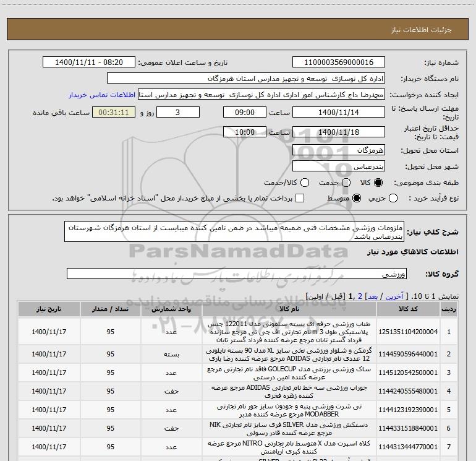Image resolution: width=476 pixels, height=461 pixels.
Task: Click the بسته unit cell in row 2
Action: [x=171, y=355]
